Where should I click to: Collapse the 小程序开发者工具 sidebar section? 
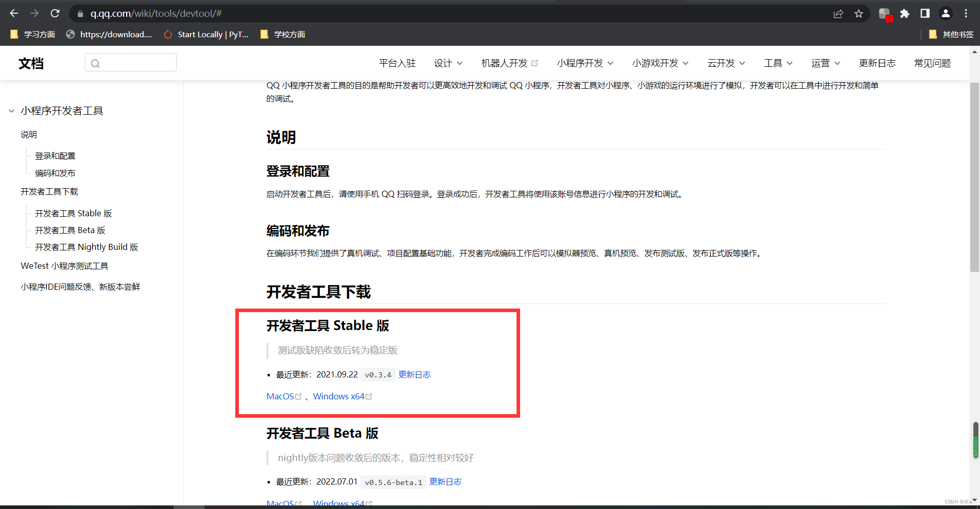tap(11, 111)
